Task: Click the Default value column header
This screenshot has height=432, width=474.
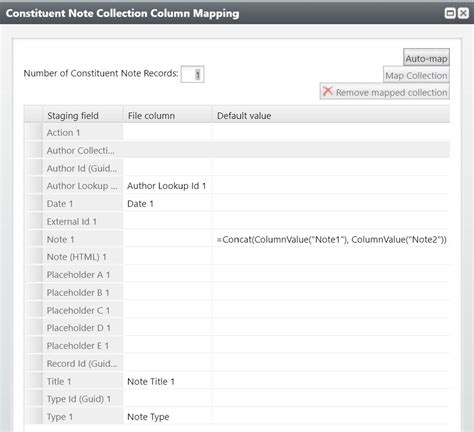Action: (x=331, y=115)
